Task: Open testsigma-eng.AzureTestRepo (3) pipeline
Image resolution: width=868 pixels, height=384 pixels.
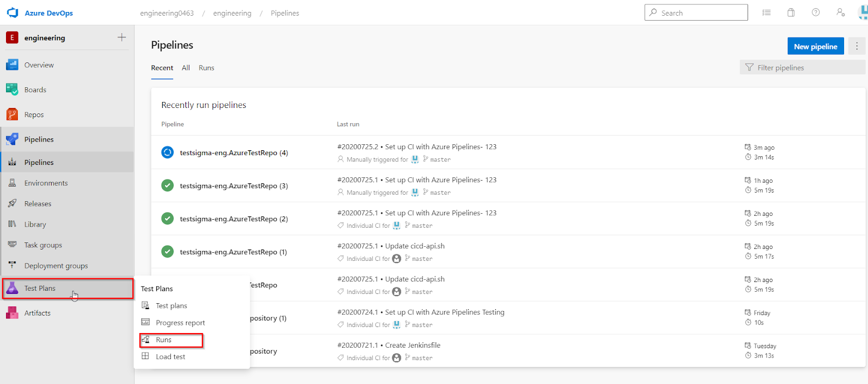Action: [234, 186]
